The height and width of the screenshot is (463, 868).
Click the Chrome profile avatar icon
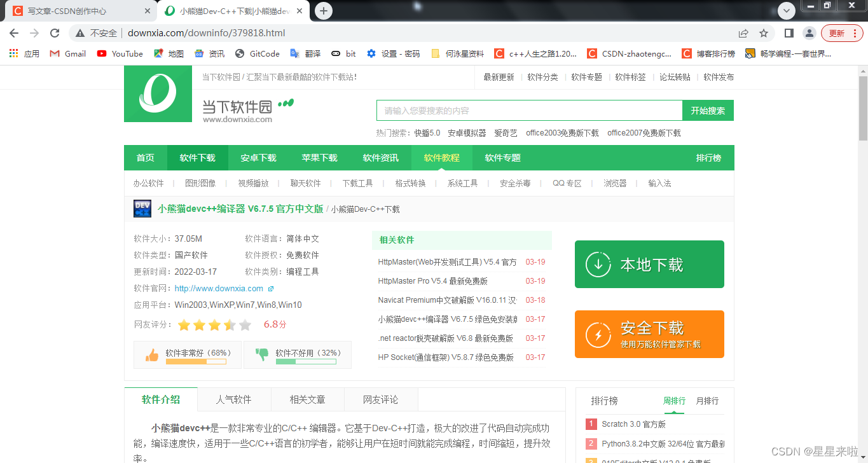(x=809, y=32)
